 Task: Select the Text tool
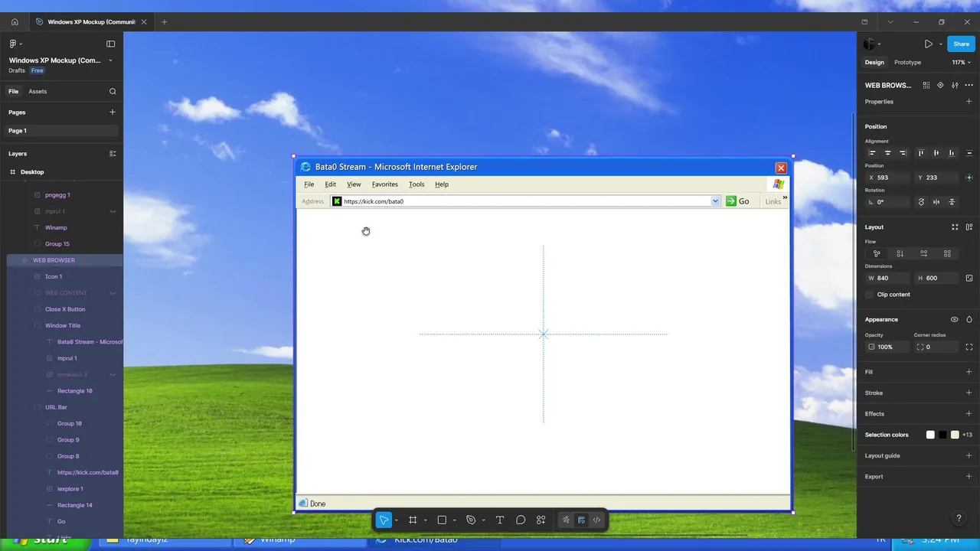500,520
